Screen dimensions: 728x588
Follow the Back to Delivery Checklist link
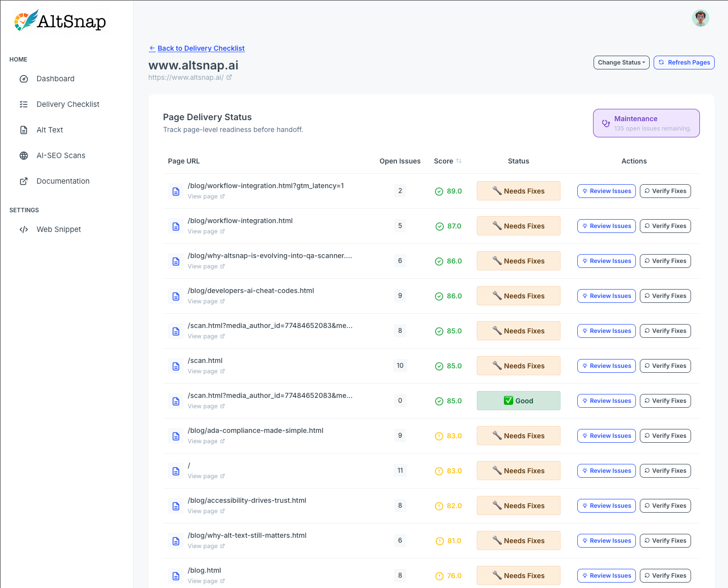(201, 48)
